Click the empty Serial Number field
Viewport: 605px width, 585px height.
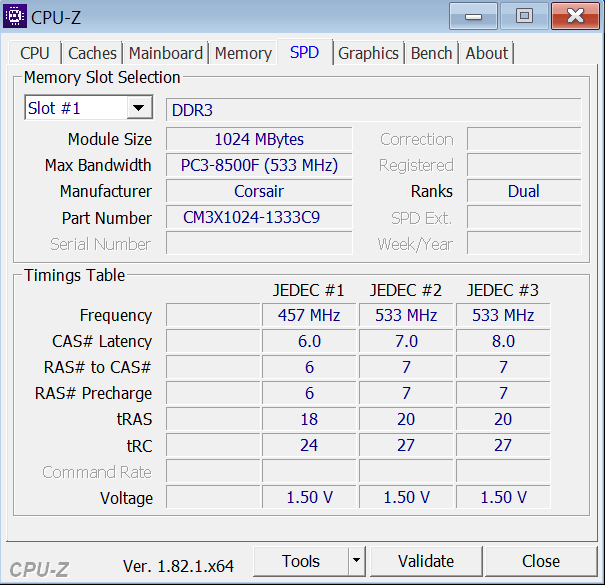coord(259,243)
